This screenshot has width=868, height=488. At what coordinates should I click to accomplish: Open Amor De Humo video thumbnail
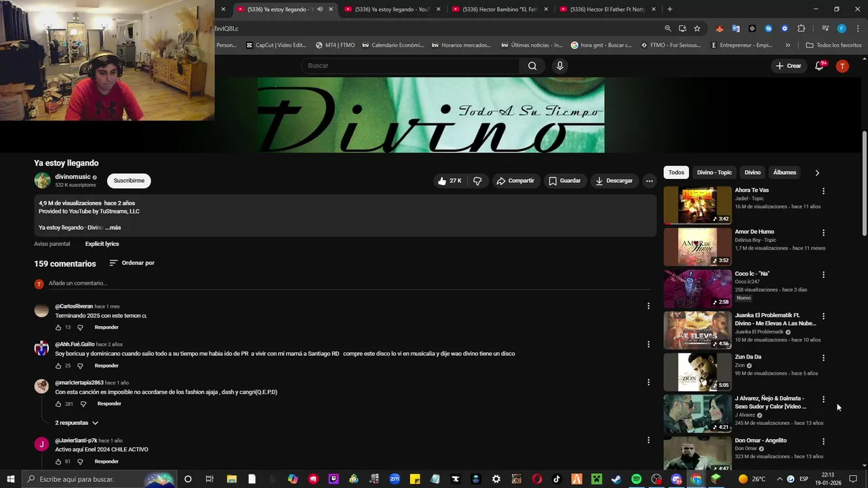(697, 247)
